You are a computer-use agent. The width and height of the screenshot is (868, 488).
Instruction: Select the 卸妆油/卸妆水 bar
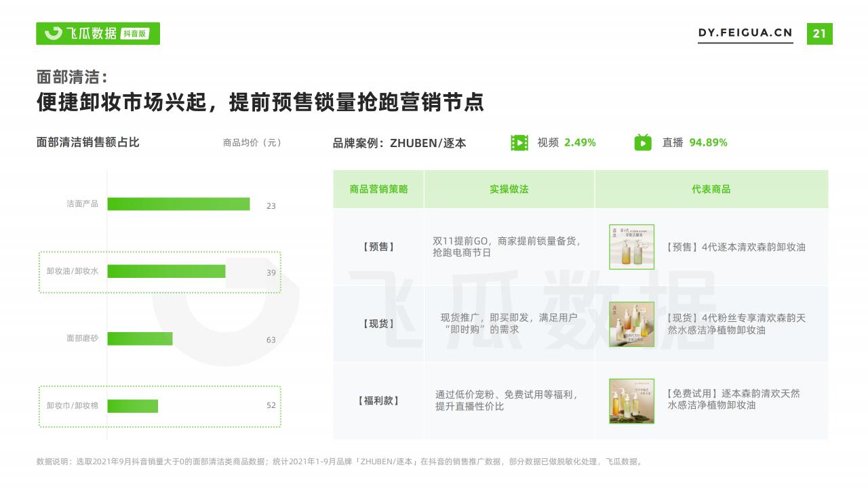pos(166,271)
